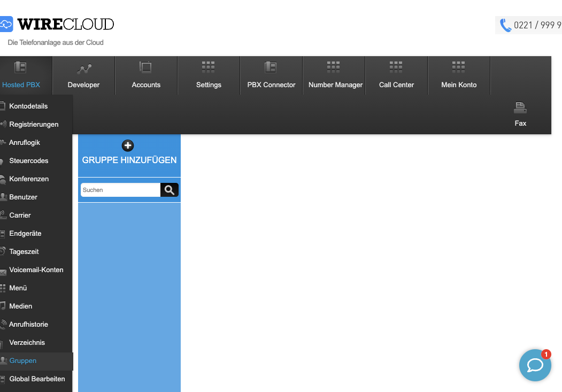Screen dimensions: 562x392
Task: Switch to the Developer tab
Action: pos(83,75)
